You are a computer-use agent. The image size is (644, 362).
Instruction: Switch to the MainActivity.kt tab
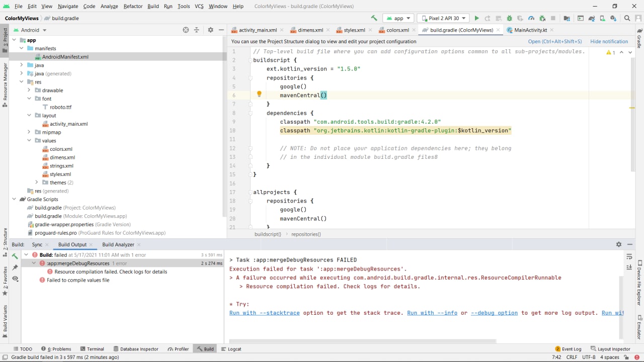pos(530,30)
